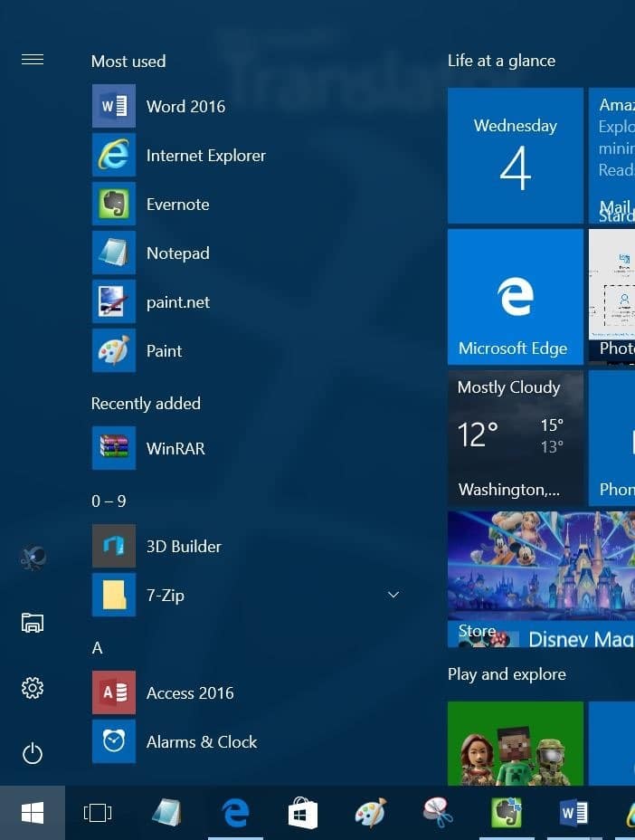Viewport: 635px width, 840px height.
Task: Open the Mail tile showing Amazon message
Action: [611, 156]
